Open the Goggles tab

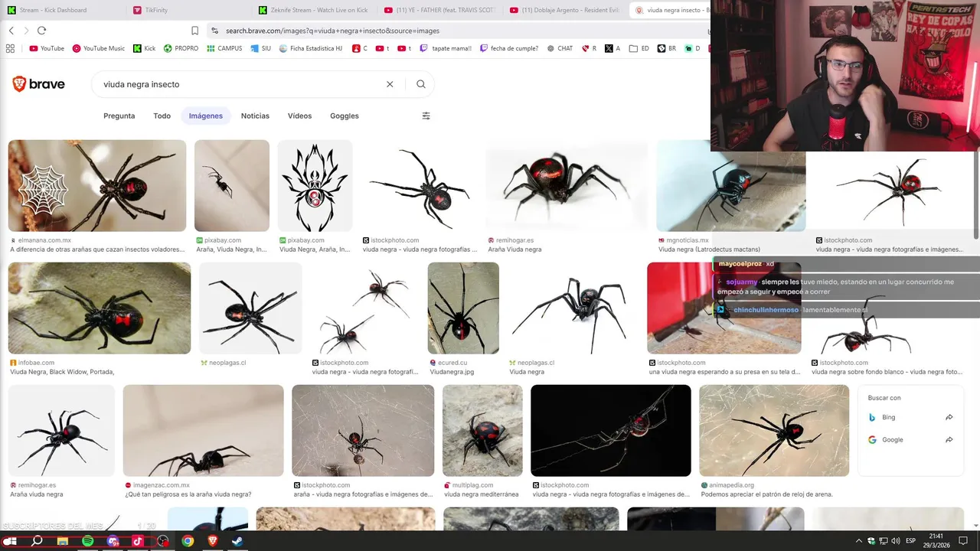(344, 116)
